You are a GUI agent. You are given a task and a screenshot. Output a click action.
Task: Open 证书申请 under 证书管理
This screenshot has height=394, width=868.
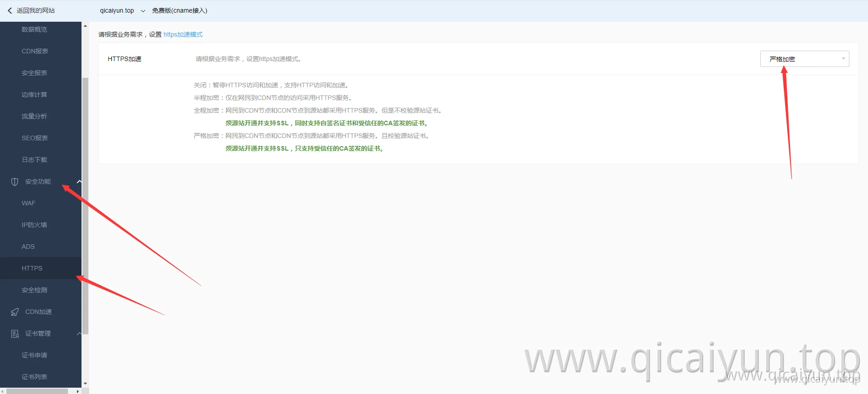click(x=34, y=355)
